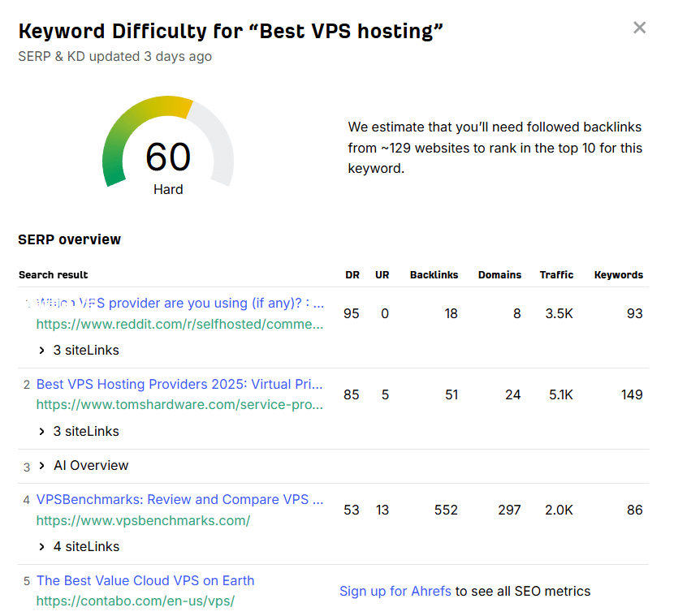Open Best VPS Hosting Providers 2025 title
The height and width of the screenshot is (616, 674).
[179, 384]
